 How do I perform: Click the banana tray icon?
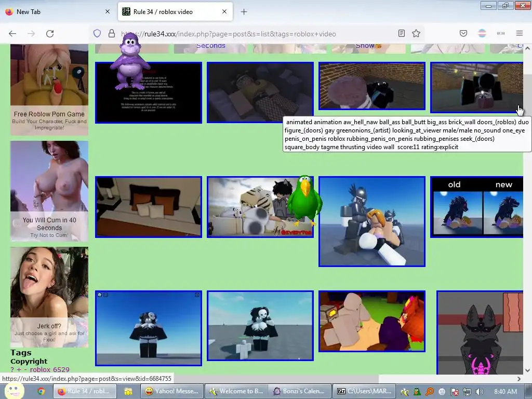(405, 392)
